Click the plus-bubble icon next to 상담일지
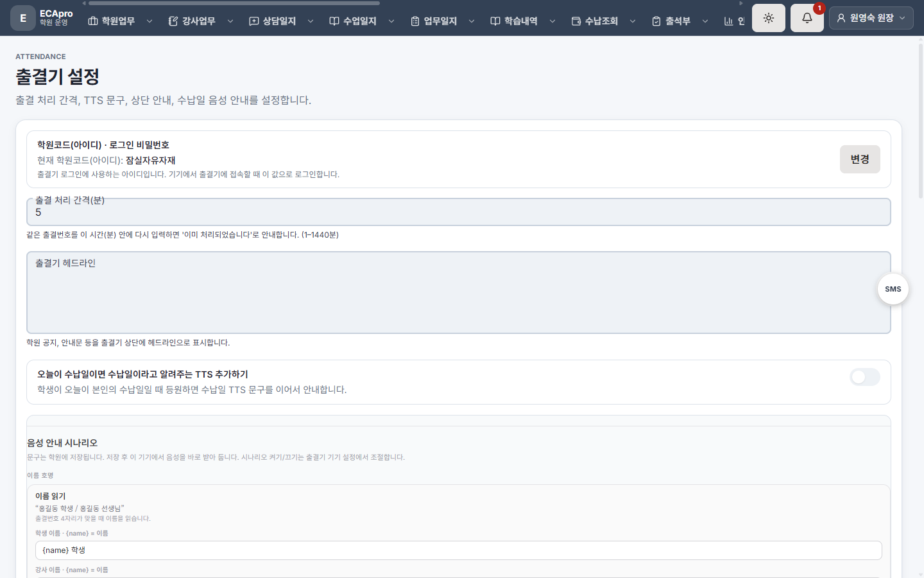924x578 pixels. (254, 21)
